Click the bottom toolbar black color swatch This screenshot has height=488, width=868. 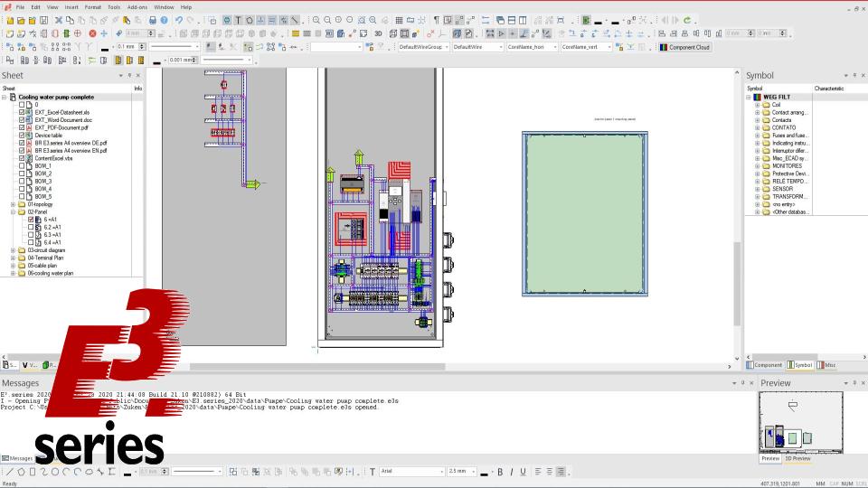tap(127, 473)
